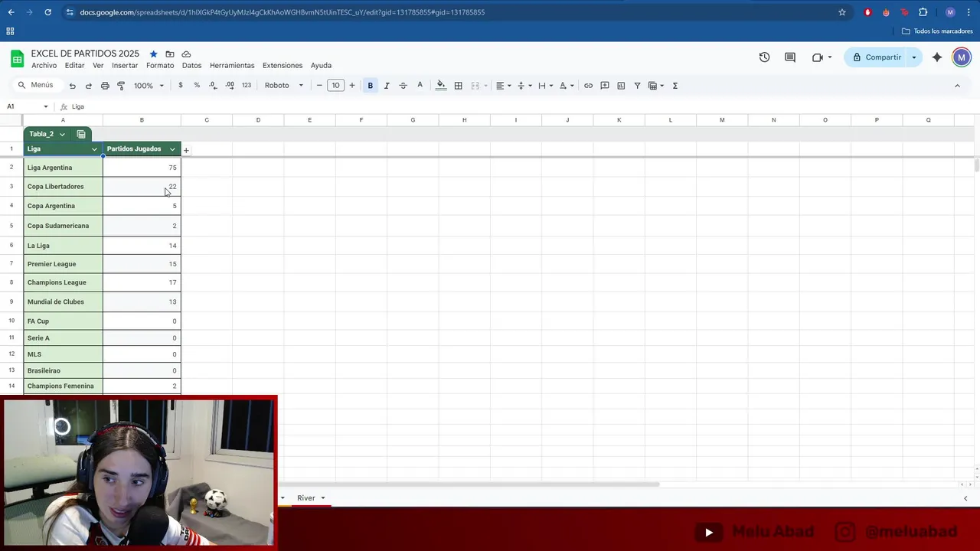
Task: Open horizontal align dropdown
Action: [x=503, y=86]
